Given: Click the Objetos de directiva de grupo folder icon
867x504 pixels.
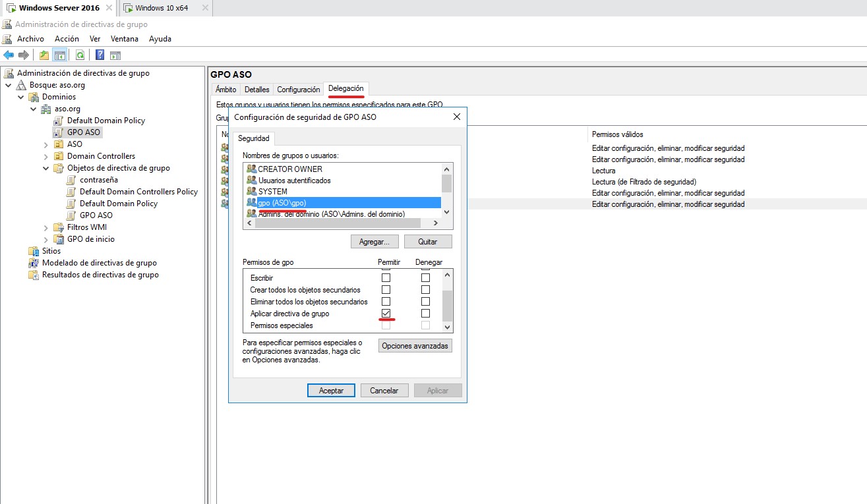Looking at the screenshot, I should click(59, 168).
